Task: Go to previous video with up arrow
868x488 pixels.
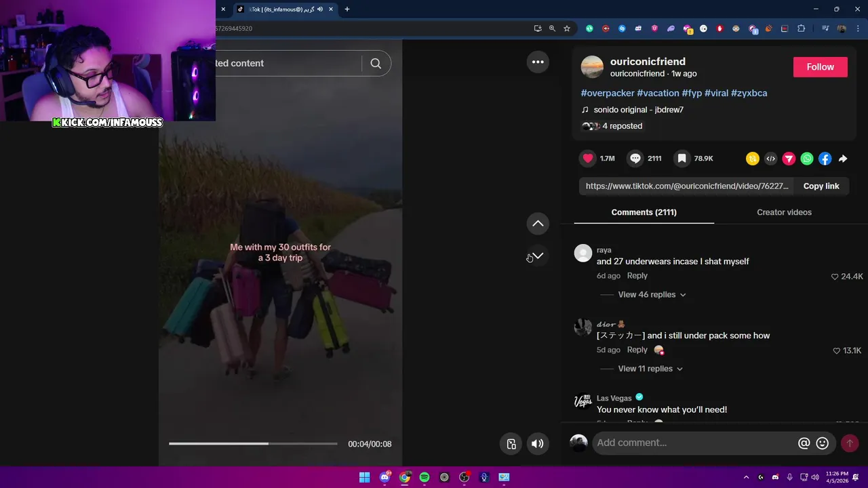Action: [x=538, y=224]
